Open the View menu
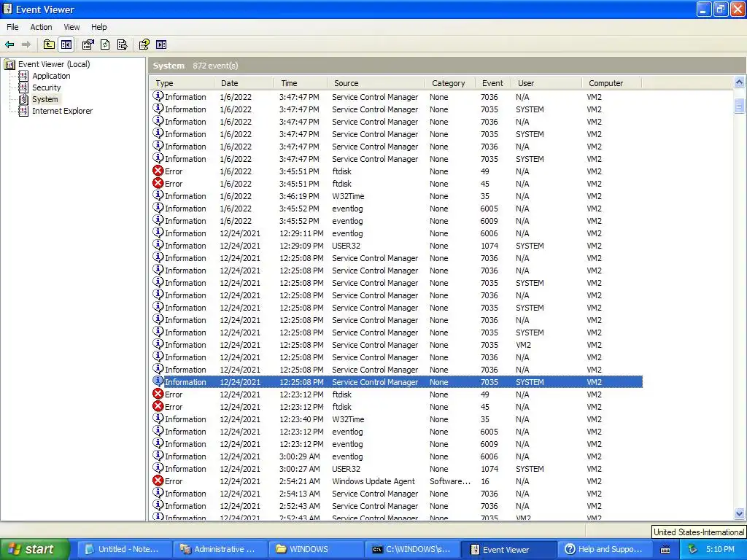747x560 pixels. pos(72,27)
